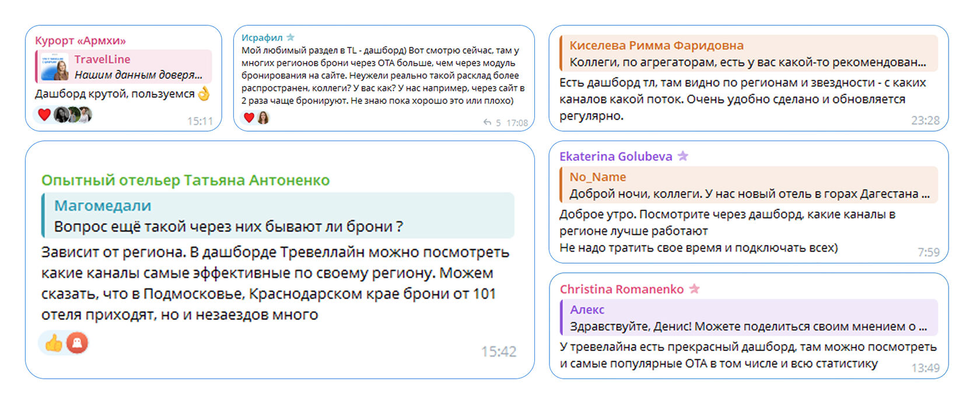Viewport: 980px width, 404px height.
Task: Open Christina Romanenko's profile name
Action: tap(622, 289)
